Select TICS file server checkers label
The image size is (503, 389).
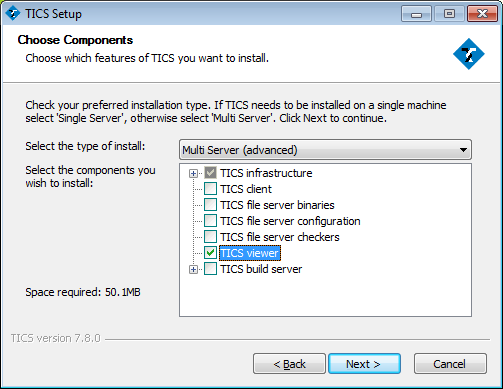(280, 237)
